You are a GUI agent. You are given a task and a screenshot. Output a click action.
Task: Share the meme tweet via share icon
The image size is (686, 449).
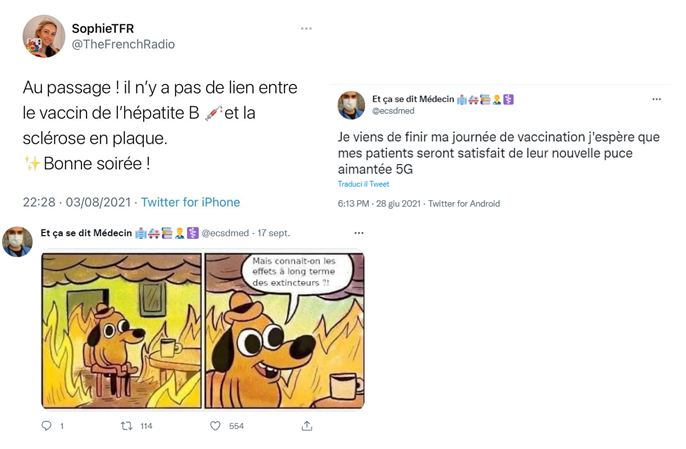pos(307,426)
